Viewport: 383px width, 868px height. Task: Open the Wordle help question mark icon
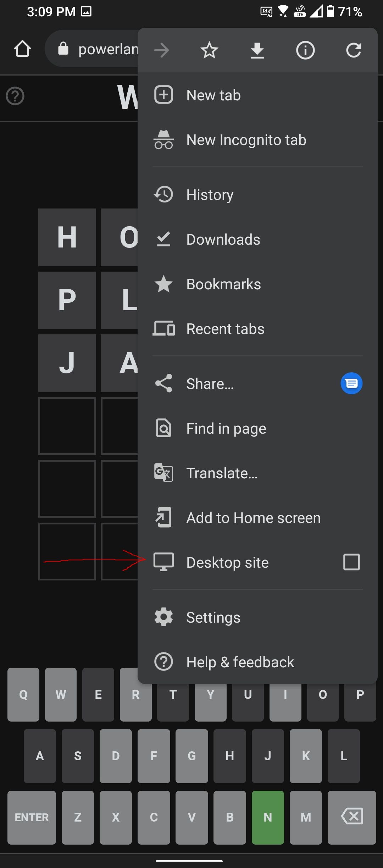point(15,96)
